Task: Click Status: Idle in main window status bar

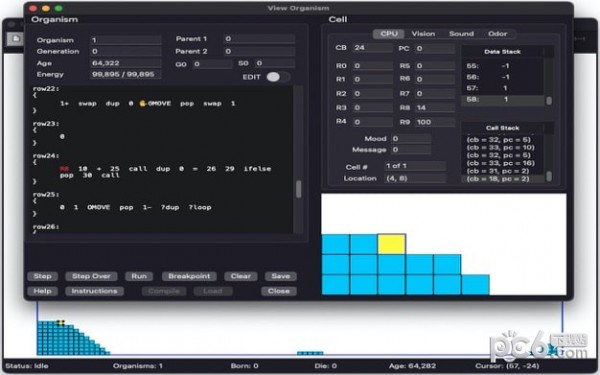Action: 27,366
